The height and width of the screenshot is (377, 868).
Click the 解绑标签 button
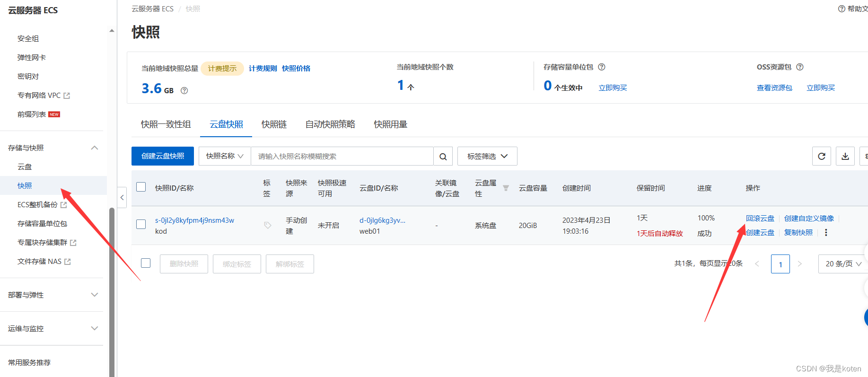[x=290, y=264]
